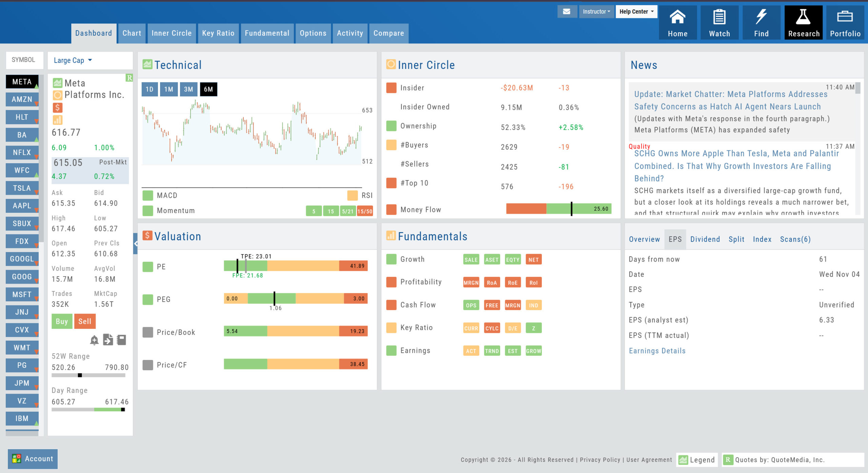The image size is (868, 473).
Task: Click the PEG valuation bar
Action: [x=296, y=299]
